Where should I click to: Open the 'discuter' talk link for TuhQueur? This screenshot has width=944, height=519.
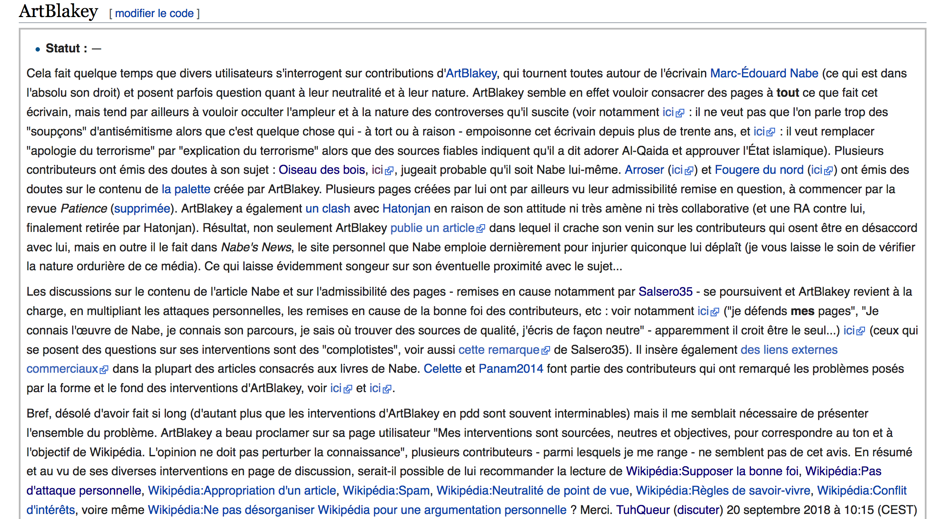tap(698, 509)
